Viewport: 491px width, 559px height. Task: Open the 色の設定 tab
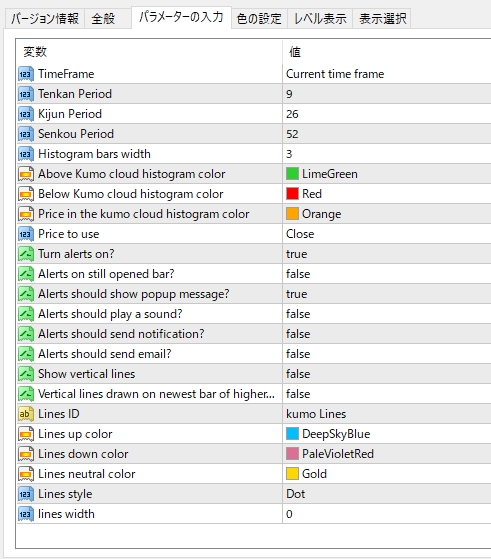259,19
